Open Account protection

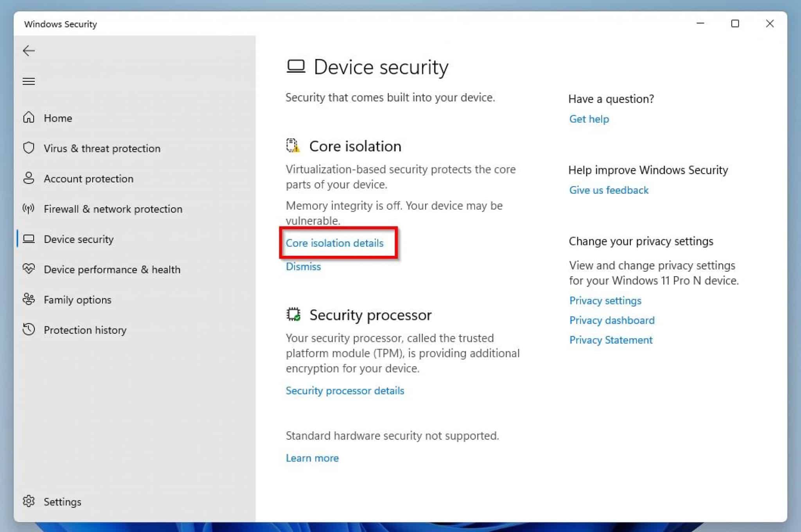[89, 179]
